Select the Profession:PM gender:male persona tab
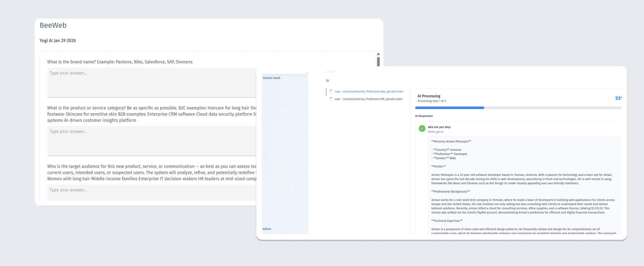 click(x=368, y=99)
